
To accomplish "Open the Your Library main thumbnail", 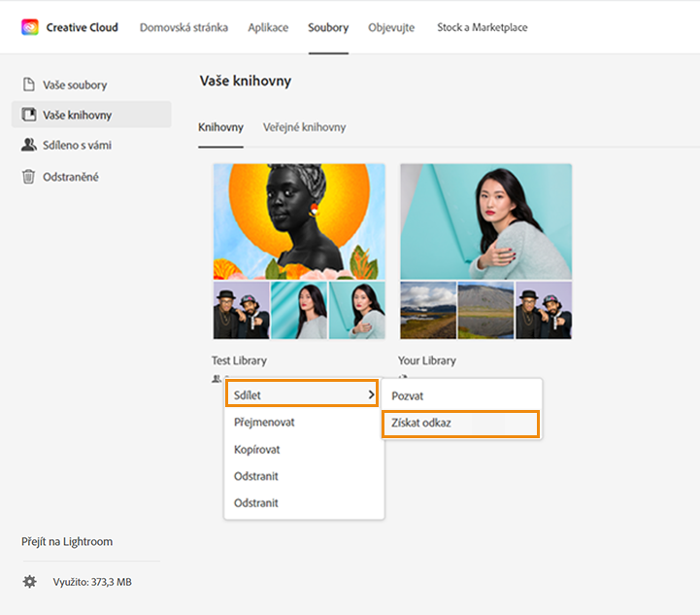I will (485, 222).
